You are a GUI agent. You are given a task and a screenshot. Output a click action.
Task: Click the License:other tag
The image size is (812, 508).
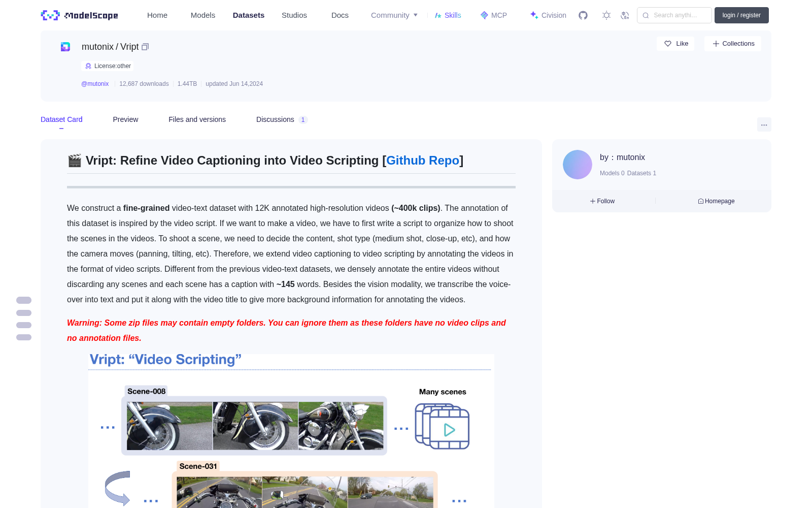tap(108, 66)
